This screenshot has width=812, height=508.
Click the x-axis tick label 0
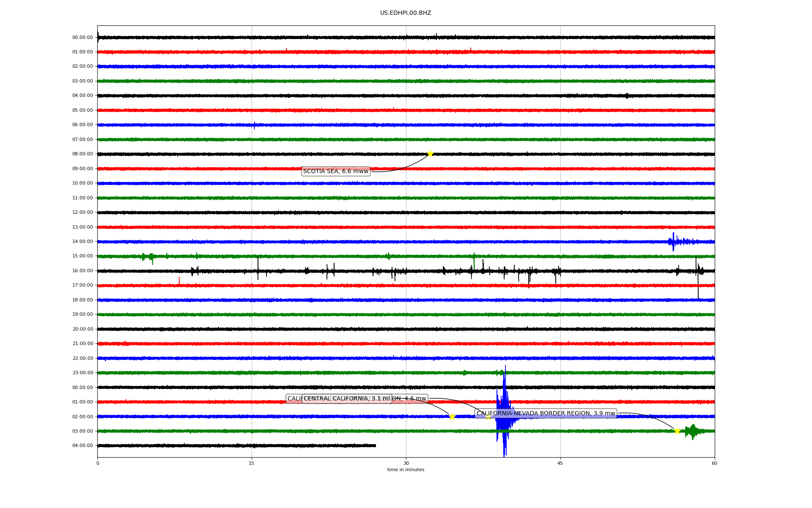click(98, 464)
